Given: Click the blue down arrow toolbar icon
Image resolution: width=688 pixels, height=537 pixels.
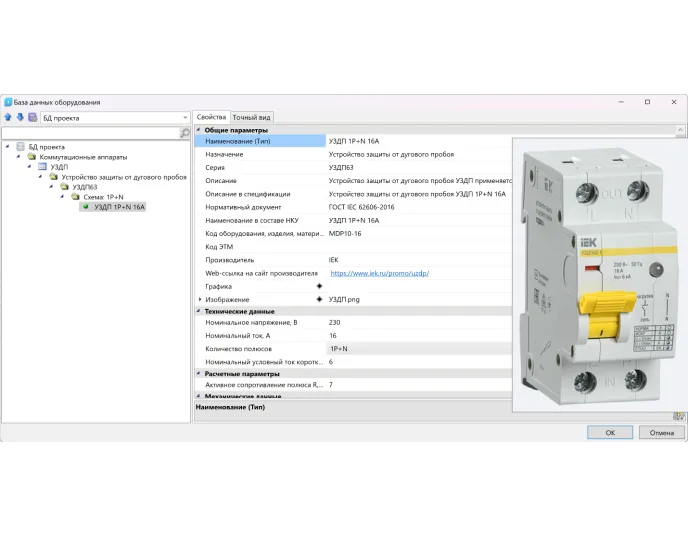Looking at the screenshot, I should click(20, 118).
